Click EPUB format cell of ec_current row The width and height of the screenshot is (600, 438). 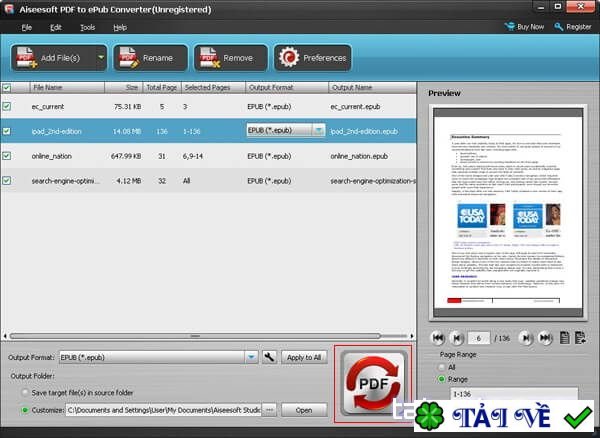pos(269,107)
